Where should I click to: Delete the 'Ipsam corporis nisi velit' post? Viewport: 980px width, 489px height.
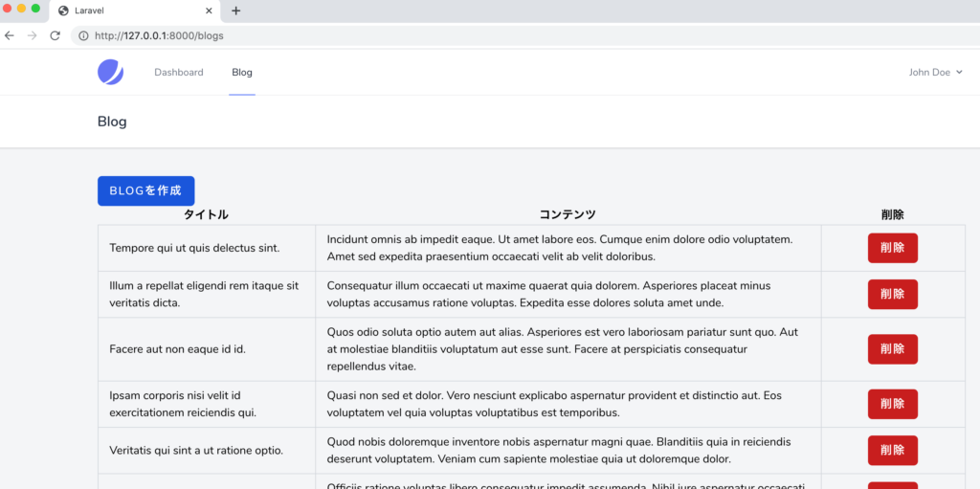893,404
